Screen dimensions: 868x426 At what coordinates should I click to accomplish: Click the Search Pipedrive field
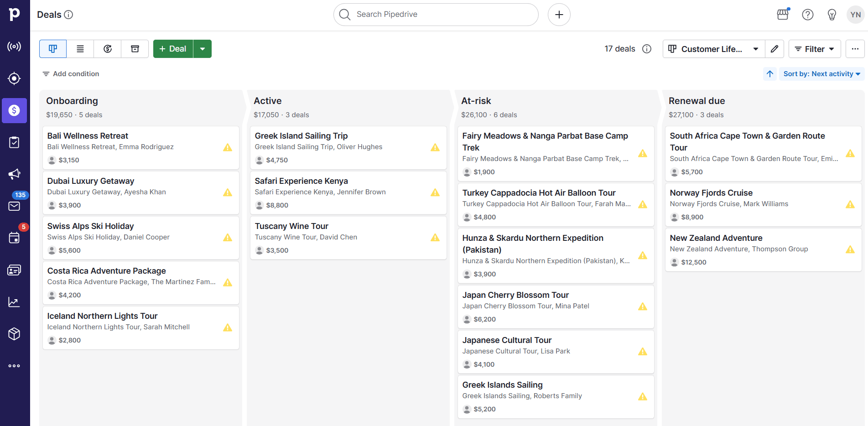436,15
